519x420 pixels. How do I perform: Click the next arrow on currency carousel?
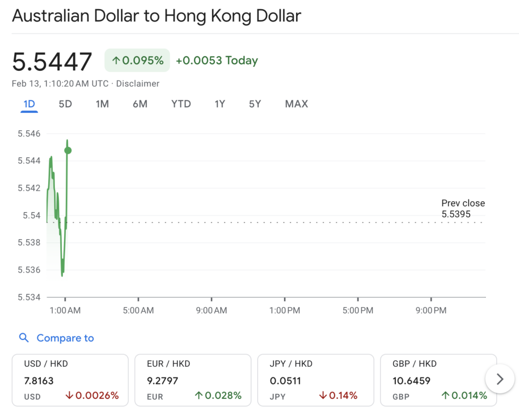click(x=500, y=379)
